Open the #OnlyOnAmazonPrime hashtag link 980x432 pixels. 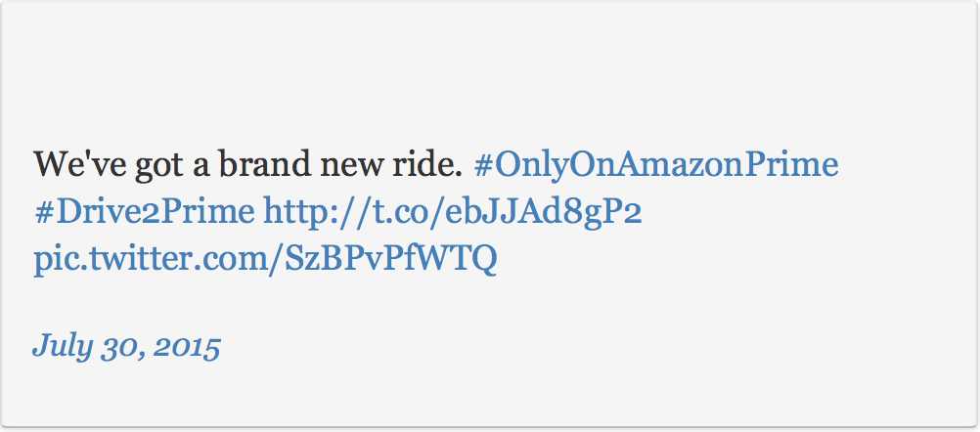pyautogui.click(x=655, y=164)
